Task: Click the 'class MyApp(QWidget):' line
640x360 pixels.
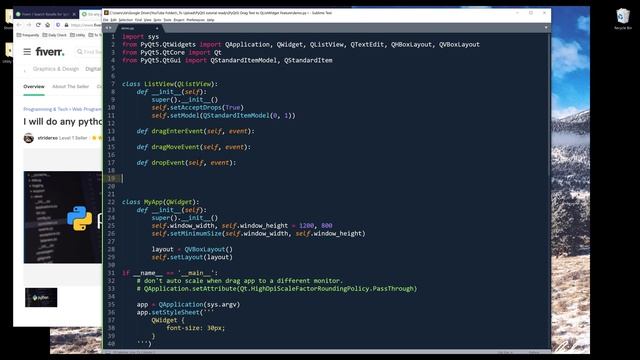Action: click(x=160, y=202)
